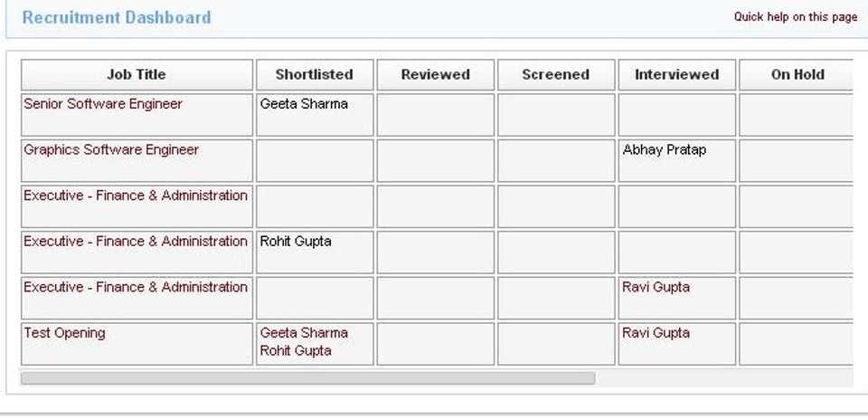The image size is (868, 420).
Task: Click Executive - Finance job title in Ravi Gupta's row
Action: click(136, 287)
